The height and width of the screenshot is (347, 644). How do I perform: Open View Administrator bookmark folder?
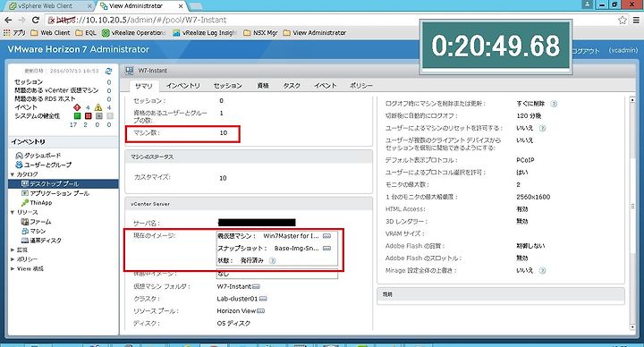tap(315, 33)
